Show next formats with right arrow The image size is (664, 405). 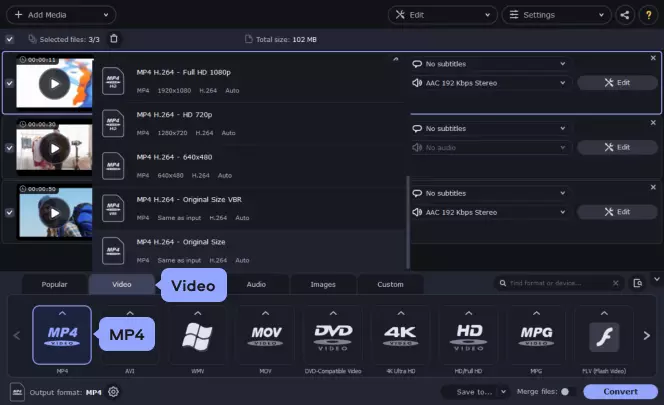coord(647,336)
